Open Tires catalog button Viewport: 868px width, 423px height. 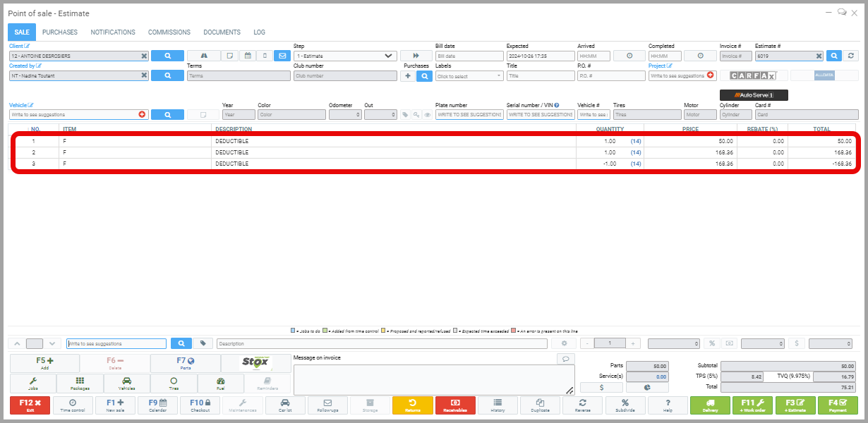(174, 384)
